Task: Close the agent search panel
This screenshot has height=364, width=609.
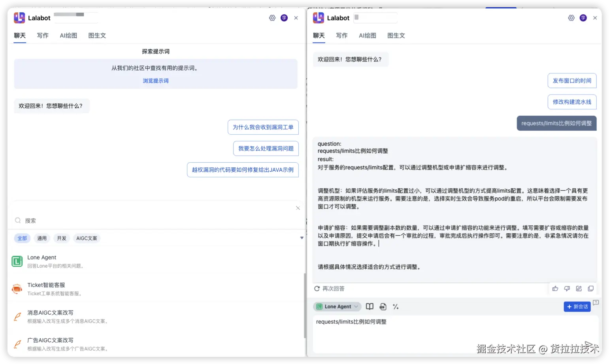Action: click(x=298, y=208)
